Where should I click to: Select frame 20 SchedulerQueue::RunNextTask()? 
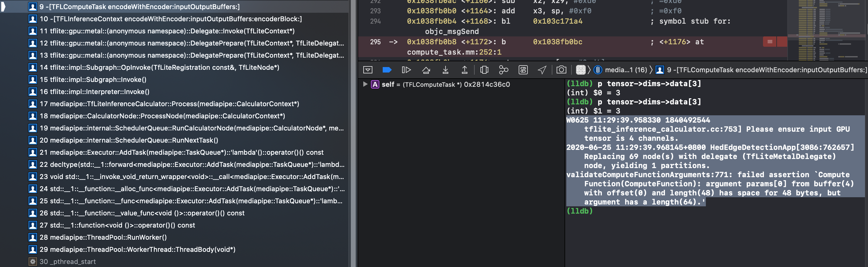175,140
